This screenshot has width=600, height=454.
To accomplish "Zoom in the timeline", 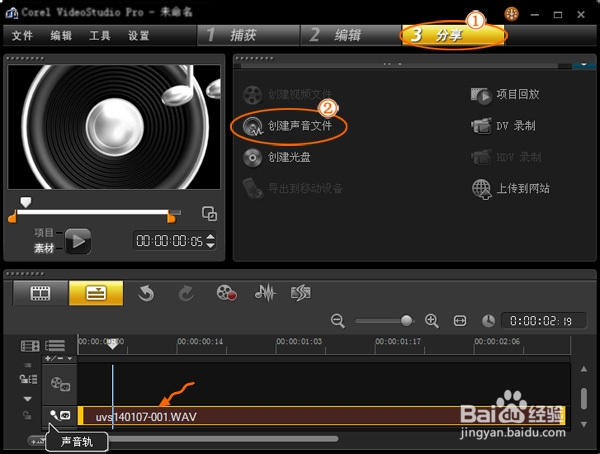I will pyautogui.click(x=432, y=321).
